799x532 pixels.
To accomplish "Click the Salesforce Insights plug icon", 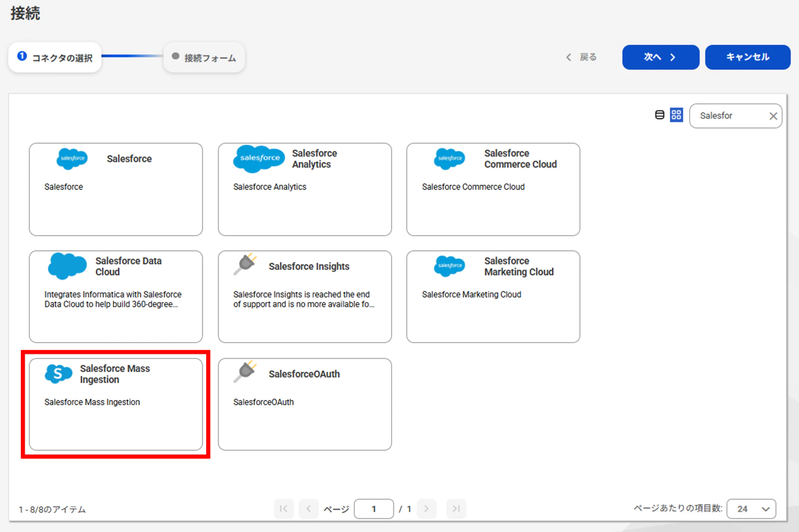I will click(x=245, y=264).
